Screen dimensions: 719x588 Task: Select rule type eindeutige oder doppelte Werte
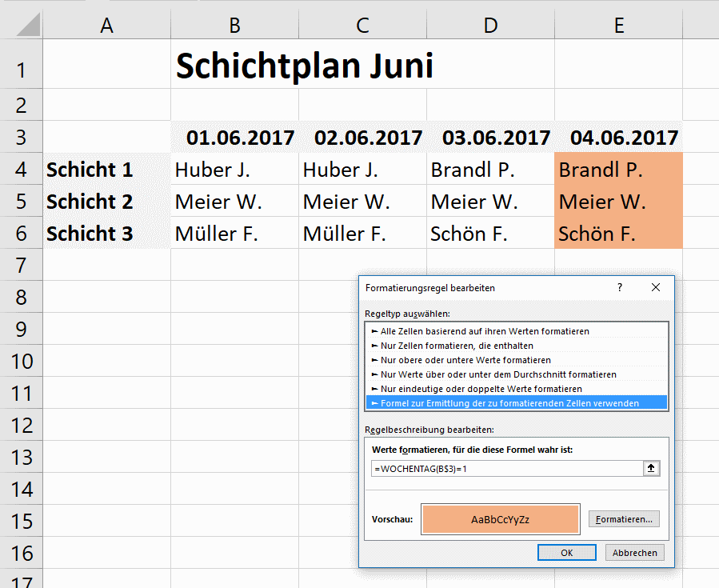[x=517, y=389]
